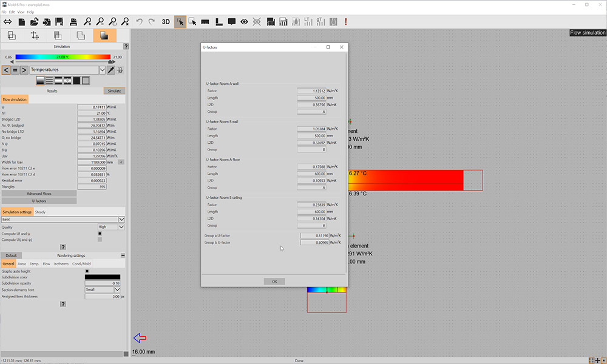Switch to the Areas rendering tab
The height and width of the screenshot is (364, 607).
(22, 264)
